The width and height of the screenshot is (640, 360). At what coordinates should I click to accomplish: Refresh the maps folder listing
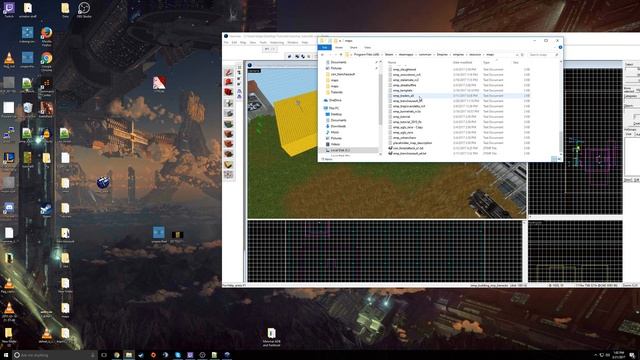pos(522,55)
